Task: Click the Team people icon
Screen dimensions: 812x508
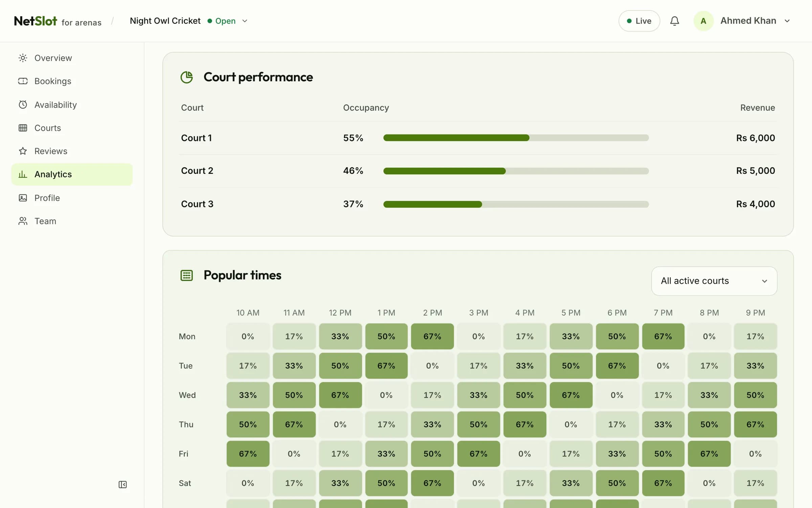Action: click(23, 221)
